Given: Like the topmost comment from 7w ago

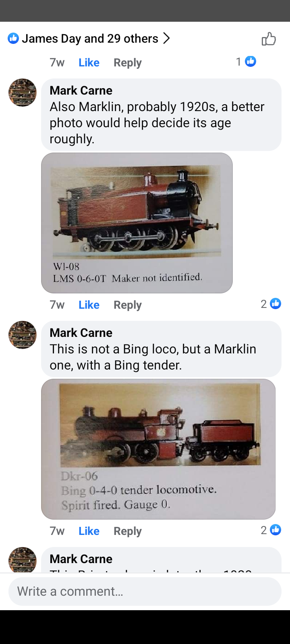Looking at the screenshot, I should click(x=89, y=63).
